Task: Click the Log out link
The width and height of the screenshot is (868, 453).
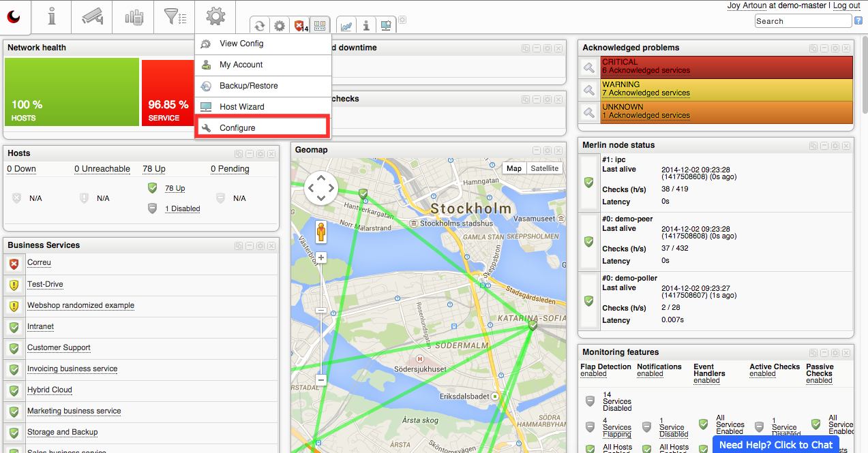Action: click(846, 5)
